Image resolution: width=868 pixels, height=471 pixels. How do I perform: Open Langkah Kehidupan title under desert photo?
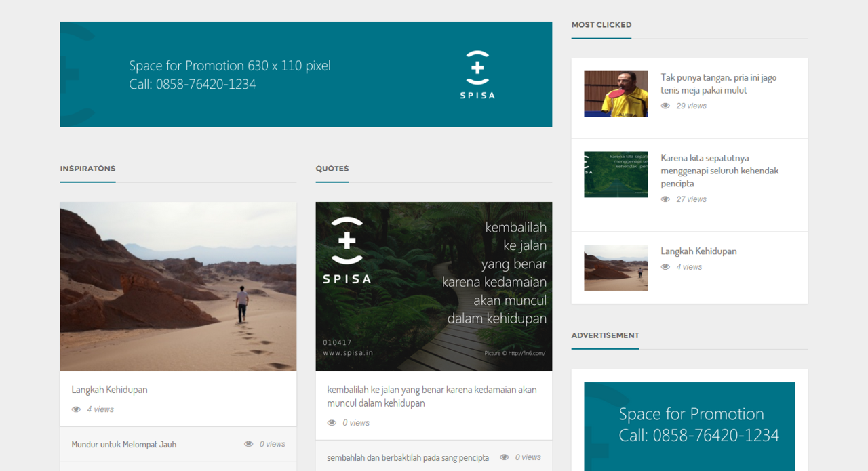(x=109, y=390)
